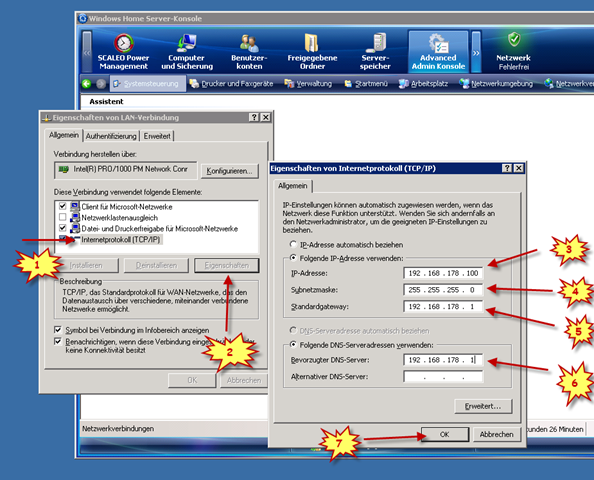Image resolution: width=594 pixels, height=480 pixels.
Task: Open Serverspeicher server icon
Action: 375,43
